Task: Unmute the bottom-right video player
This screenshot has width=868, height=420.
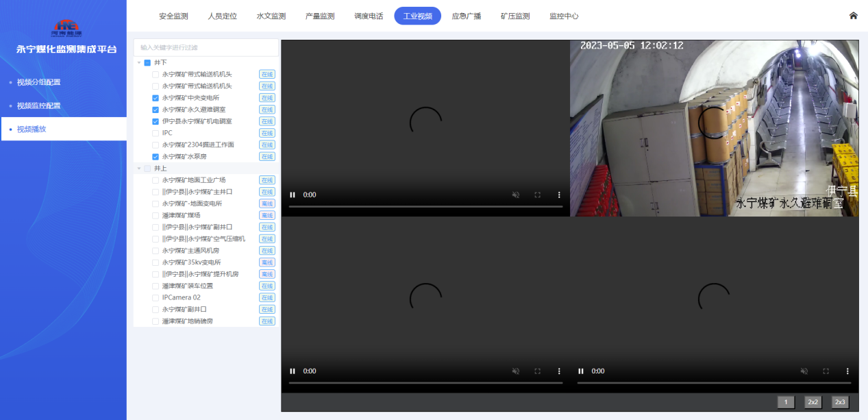Action: (x=804, y=371)
